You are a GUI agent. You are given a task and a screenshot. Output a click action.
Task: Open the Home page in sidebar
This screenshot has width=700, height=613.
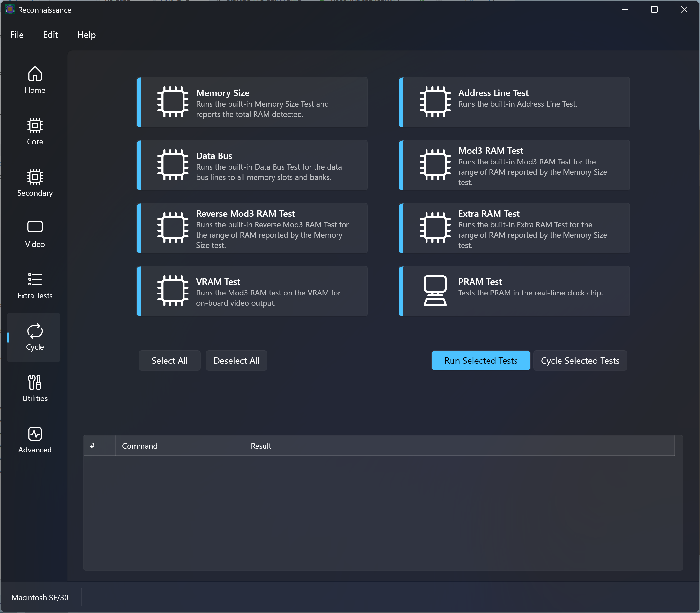(x=35, y=80)
